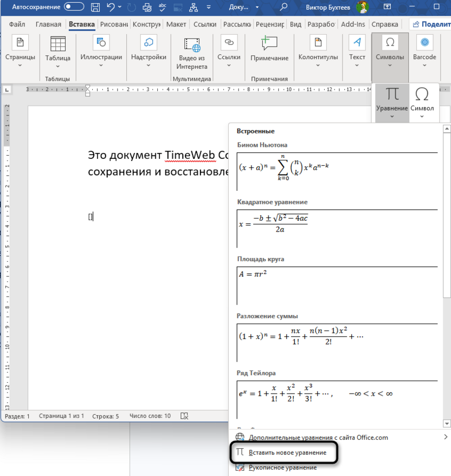Screen dimensions: 451x476
Task: Run the abc spelling check icon
Action: pos(163,7)
